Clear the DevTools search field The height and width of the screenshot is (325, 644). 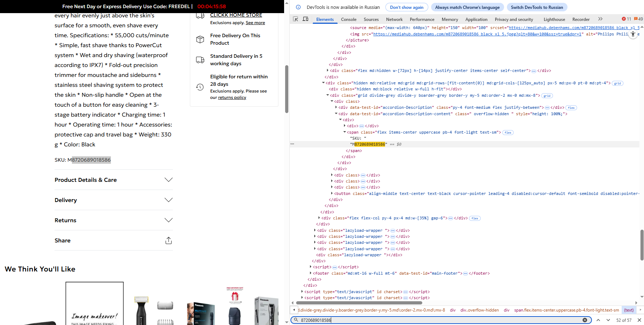(x=585, y=320)
